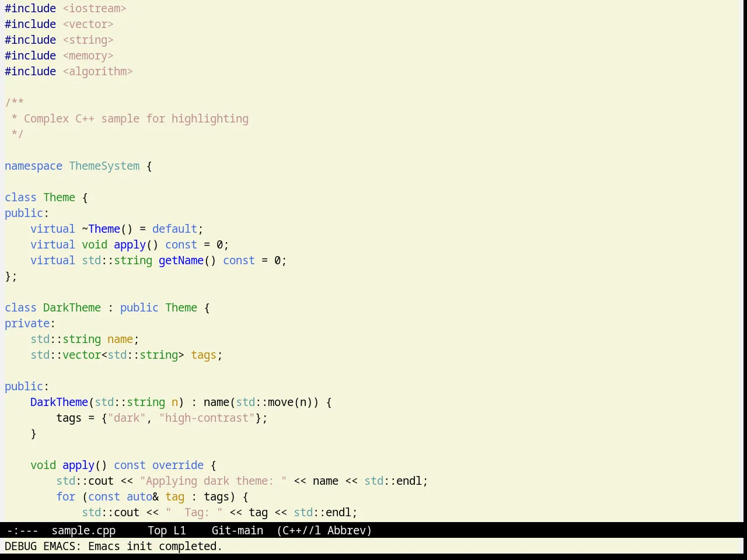Click 'default' keyword on destructor line
747x560 pixels.
[174, 229]
